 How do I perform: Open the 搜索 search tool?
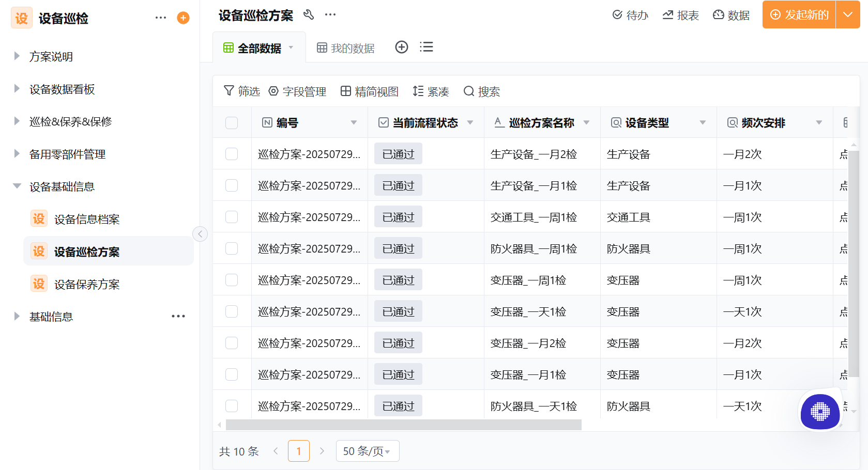point(482,91)
